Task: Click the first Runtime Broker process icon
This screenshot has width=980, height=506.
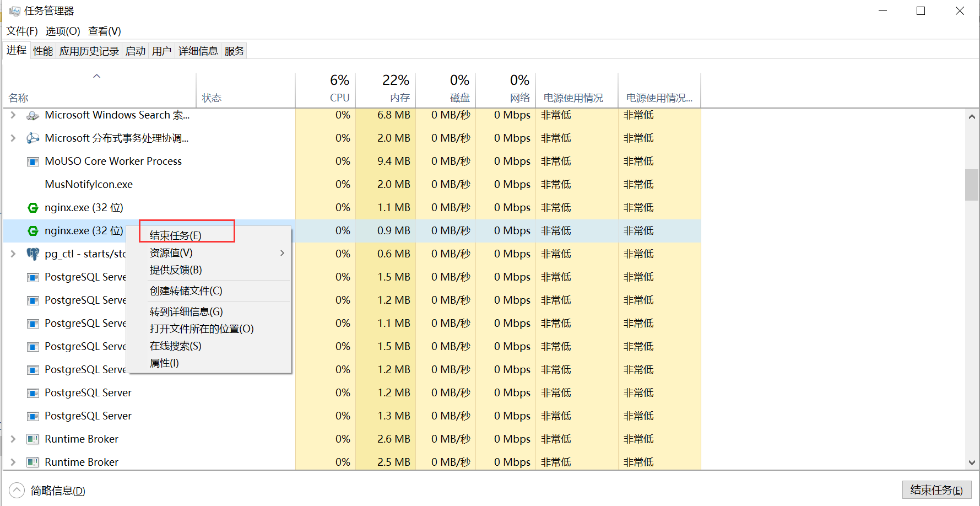Action: 33,439
